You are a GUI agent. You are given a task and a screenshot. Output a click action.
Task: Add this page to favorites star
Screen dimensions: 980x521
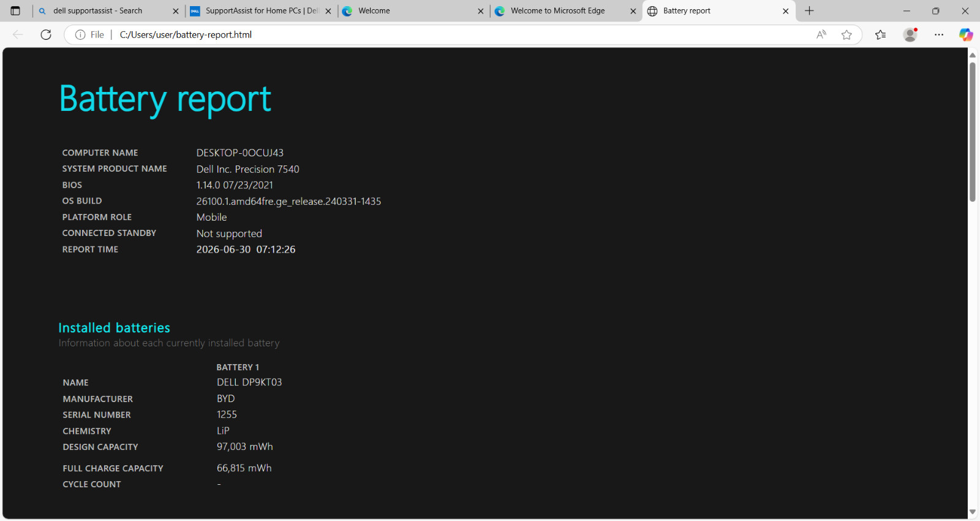point(846,35)
